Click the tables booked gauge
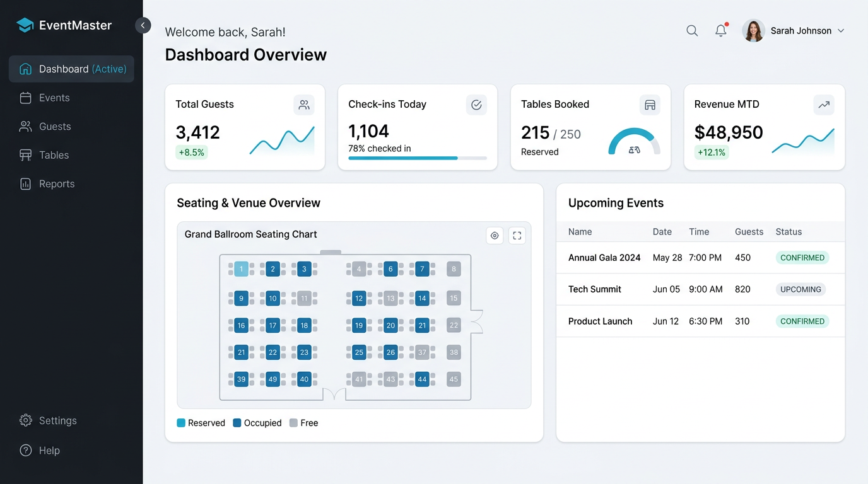The width and height of the screenshot is (868, 484). coord(635,142)
